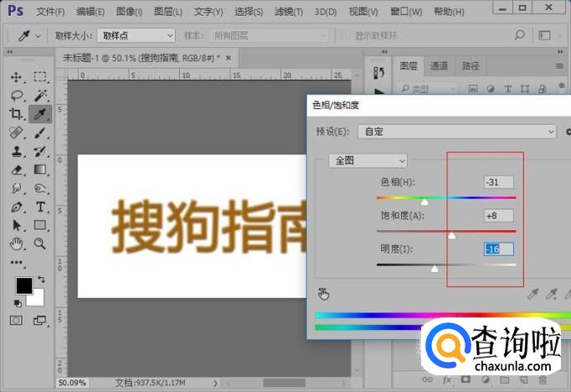Open the 滤镜(T) menu
The image size is (571, 392).
pos(289,12)
